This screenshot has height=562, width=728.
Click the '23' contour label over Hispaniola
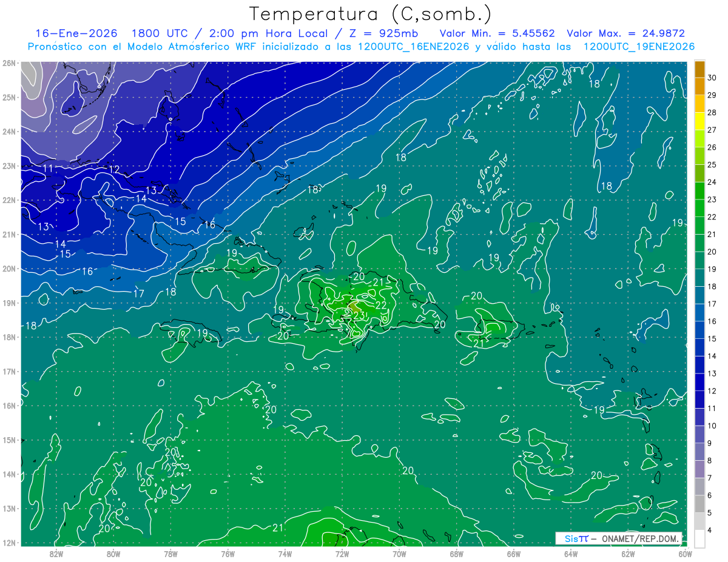(x=359, y=315)
